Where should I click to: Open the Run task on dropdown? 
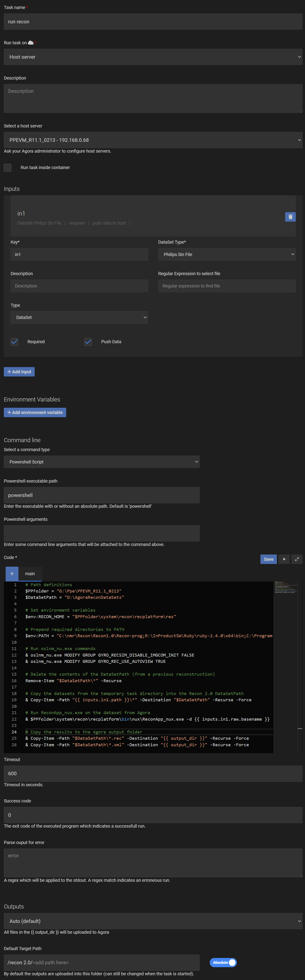point(153,57)
